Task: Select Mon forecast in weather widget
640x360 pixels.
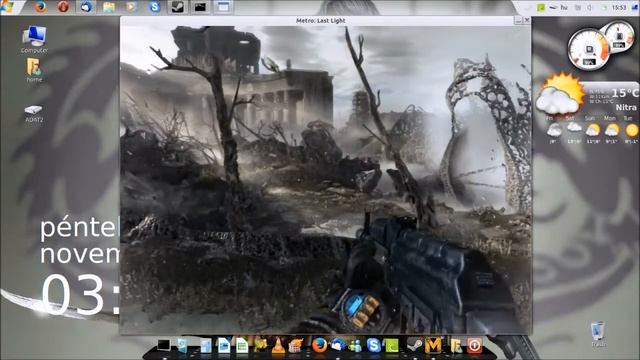Action: [611, 130]
